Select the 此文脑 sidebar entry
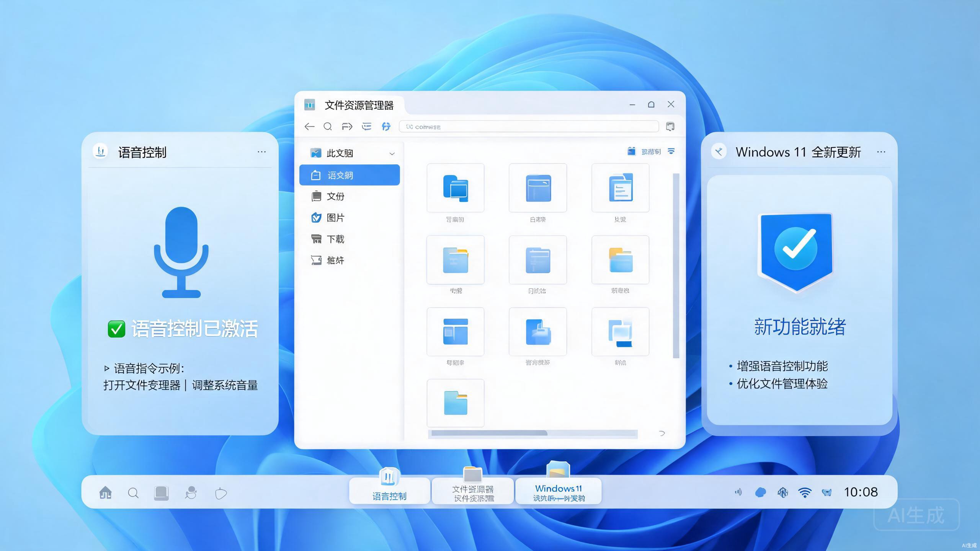This screenshot has height=551, width=980. [x=350, y=153]
